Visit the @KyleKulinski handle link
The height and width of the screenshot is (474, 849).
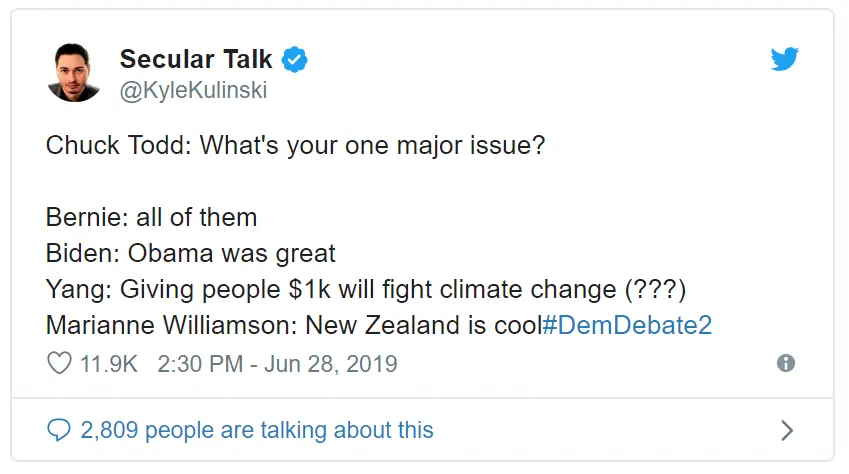pos(193,90)
